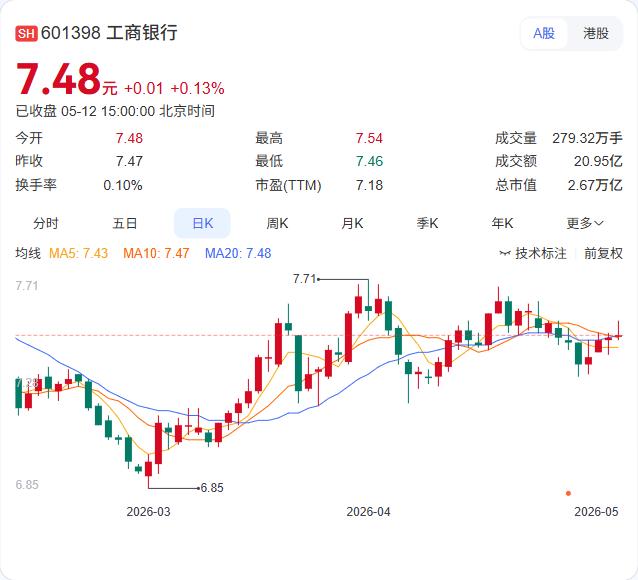The height and width of the screenshot is (580, 638).
Task: Click the 最高 value 7.54
Action: pyautogui.click(x=369, y=138)
